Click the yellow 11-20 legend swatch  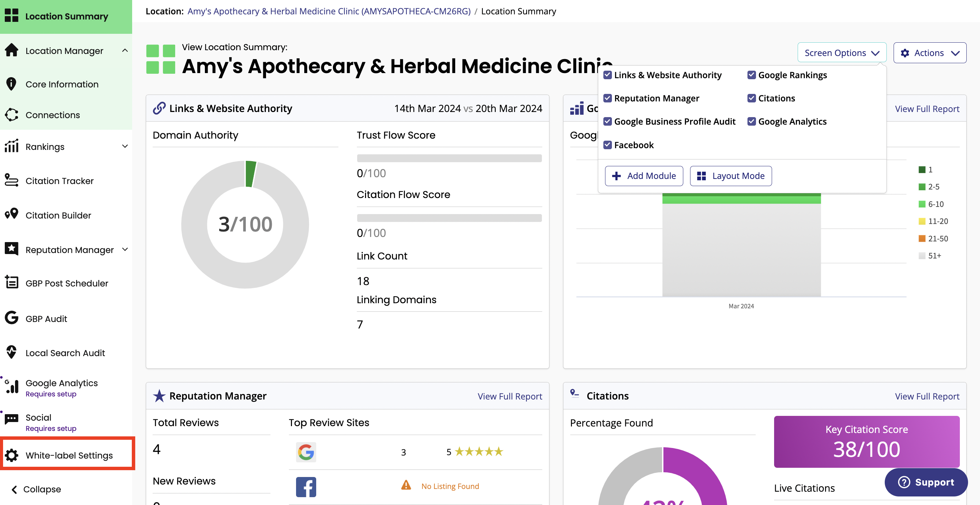922,221
